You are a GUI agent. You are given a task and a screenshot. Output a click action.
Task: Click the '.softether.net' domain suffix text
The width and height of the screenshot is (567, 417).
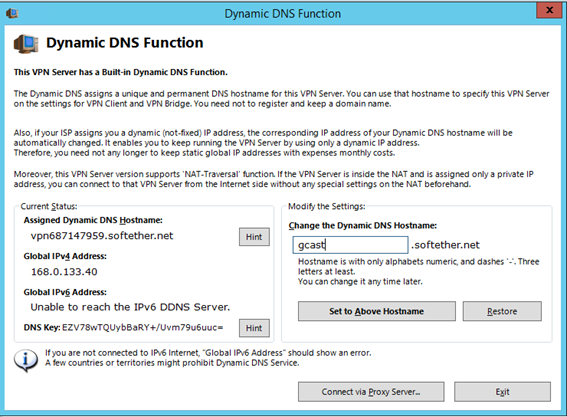(x=446, y=245)
